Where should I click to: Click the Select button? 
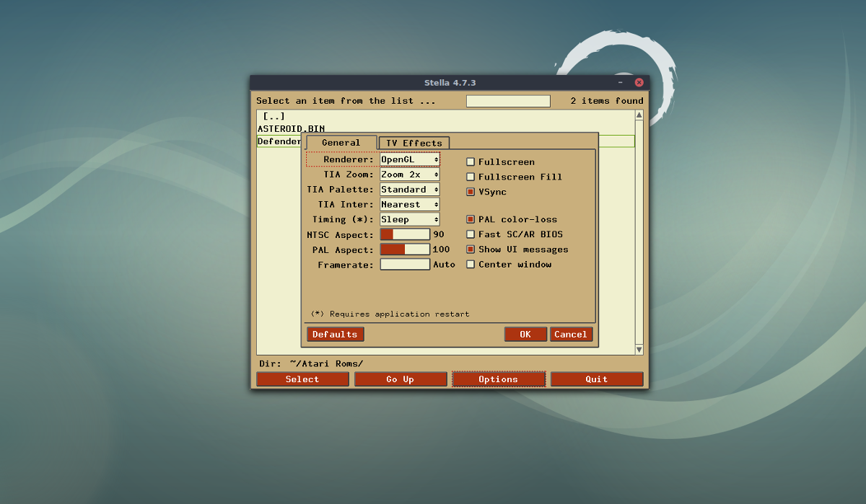(x=302, y=379)
